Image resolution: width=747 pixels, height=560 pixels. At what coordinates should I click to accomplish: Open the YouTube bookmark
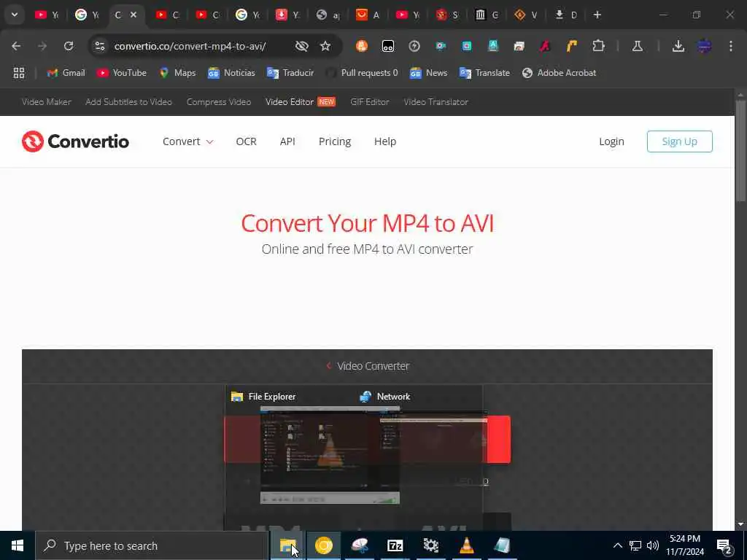pyautogui.click(x=122, y=73)
